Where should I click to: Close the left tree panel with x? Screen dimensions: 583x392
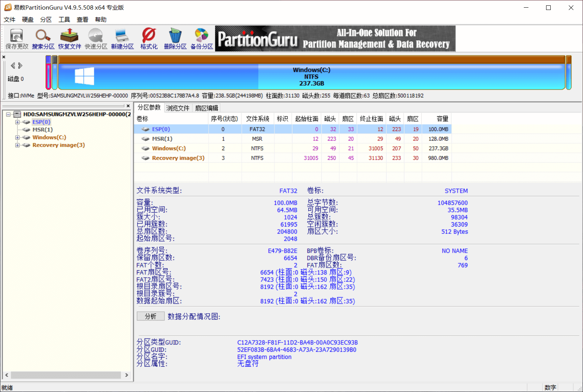coord(128,106)
